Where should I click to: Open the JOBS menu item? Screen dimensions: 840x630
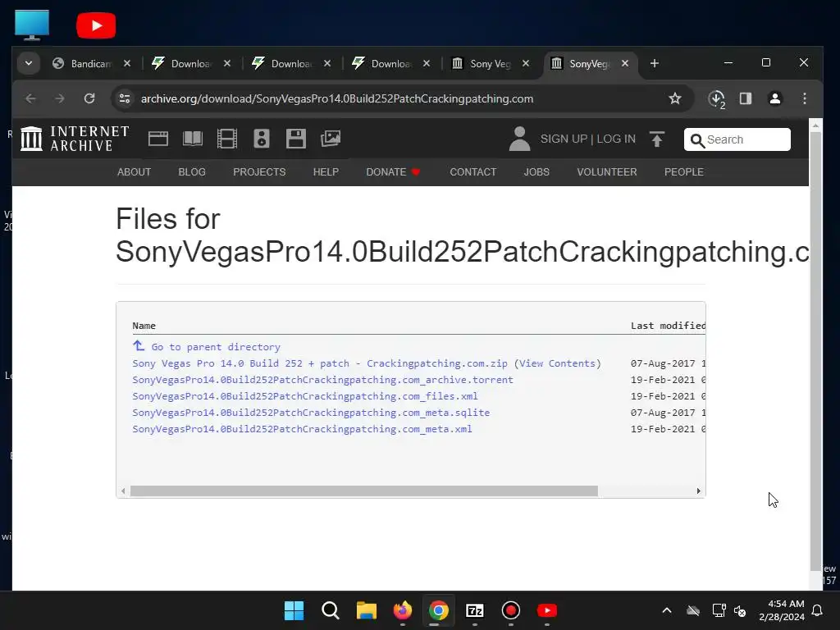point(536,172)
